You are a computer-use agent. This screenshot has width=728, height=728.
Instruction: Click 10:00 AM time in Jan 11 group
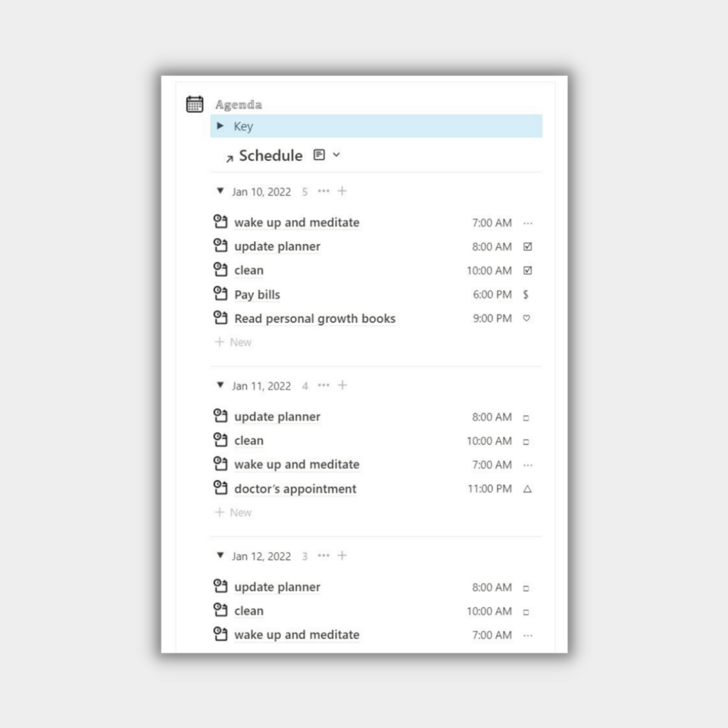click(490, 440)
